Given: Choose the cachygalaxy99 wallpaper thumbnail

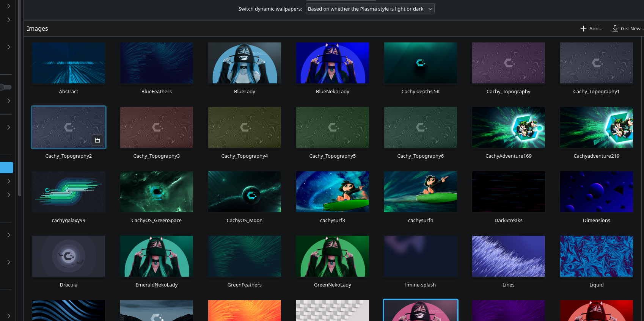Looking at the screenshot, I should [x=69, y=192].
